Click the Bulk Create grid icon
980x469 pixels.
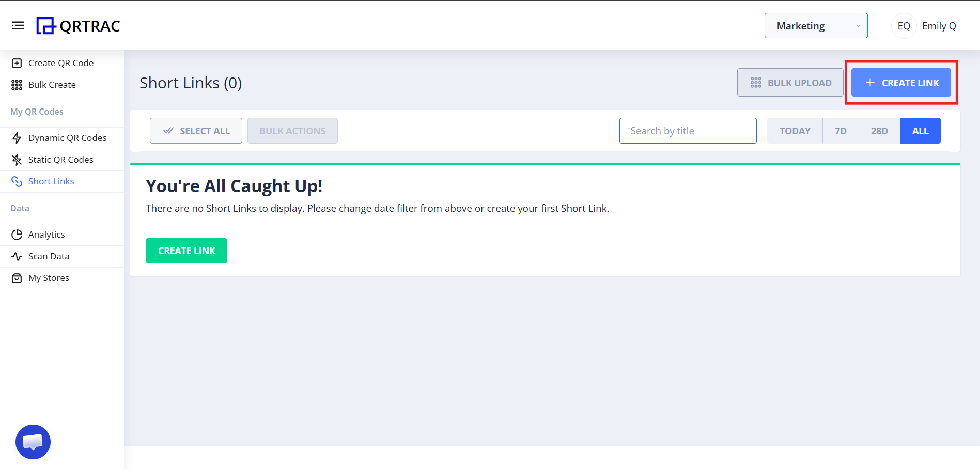17,84
